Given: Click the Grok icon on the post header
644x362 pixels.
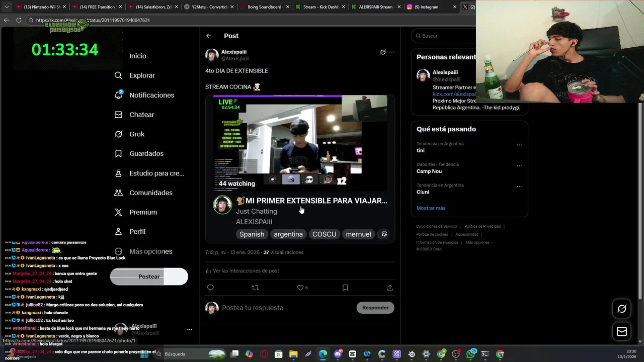Looking at the screenshot, I should 383,52.
